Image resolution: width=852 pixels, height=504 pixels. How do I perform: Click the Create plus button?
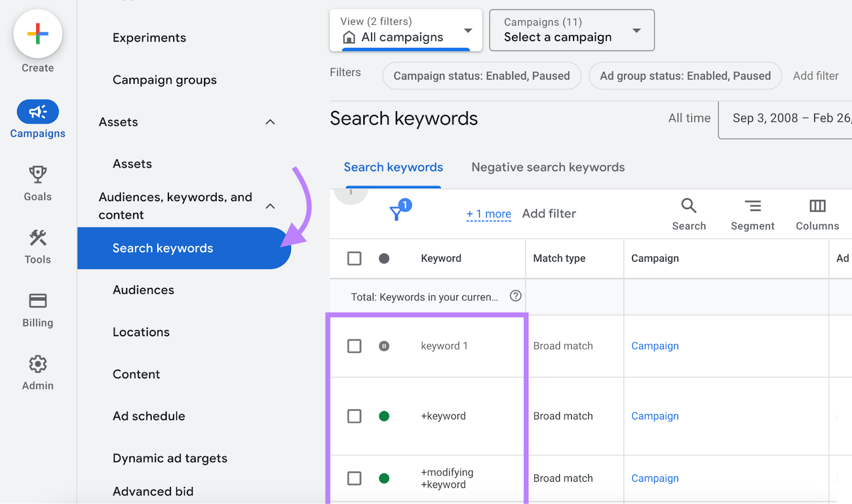[37, 34]
